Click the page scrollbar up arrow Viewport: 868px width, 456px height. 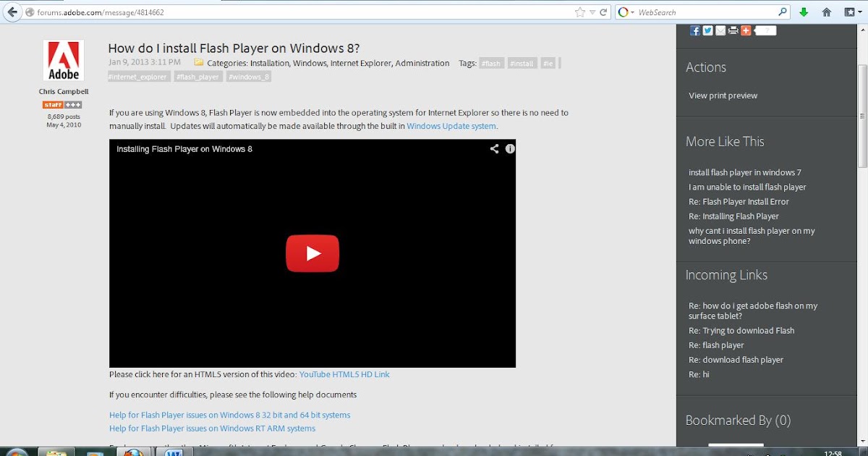point(862,30)
